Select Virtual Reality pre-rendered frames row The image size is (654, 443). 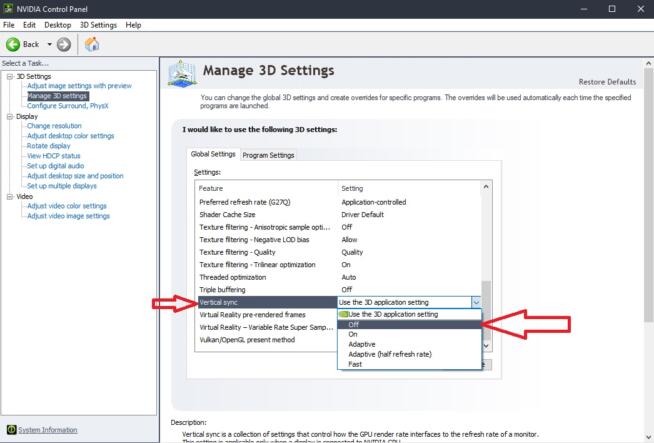point(266,315)
